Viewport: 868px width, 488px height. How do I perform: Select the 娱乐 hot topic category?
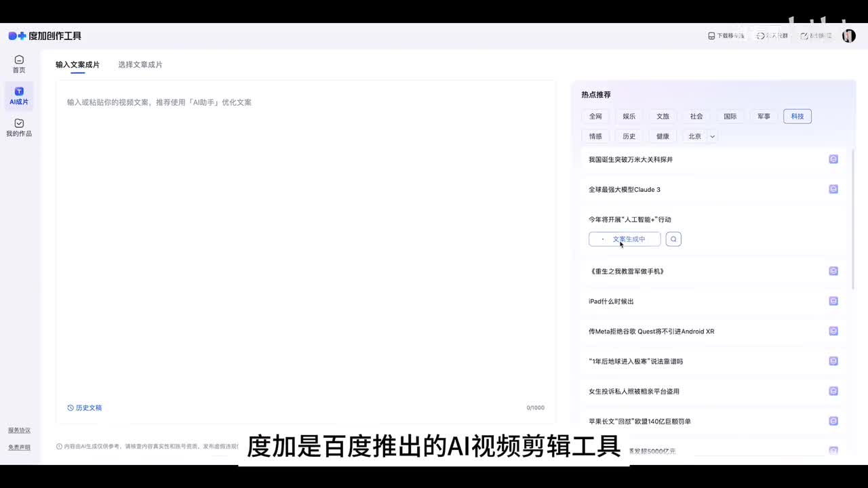click(629, 117)
